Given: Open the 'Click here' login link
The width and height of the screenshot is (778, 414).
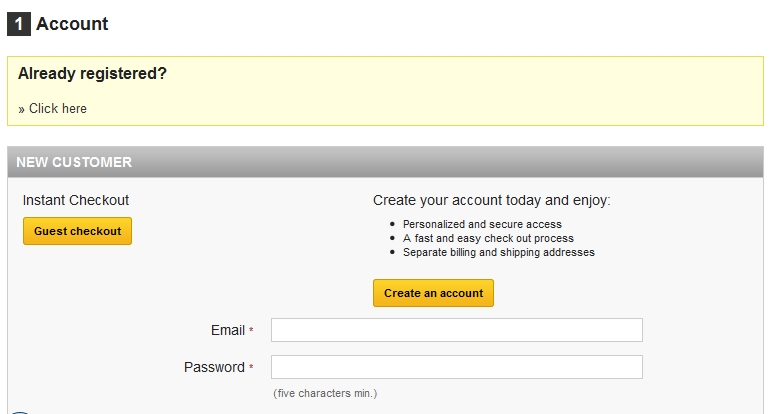Looking at the screenshot, I should pos(58,109).
